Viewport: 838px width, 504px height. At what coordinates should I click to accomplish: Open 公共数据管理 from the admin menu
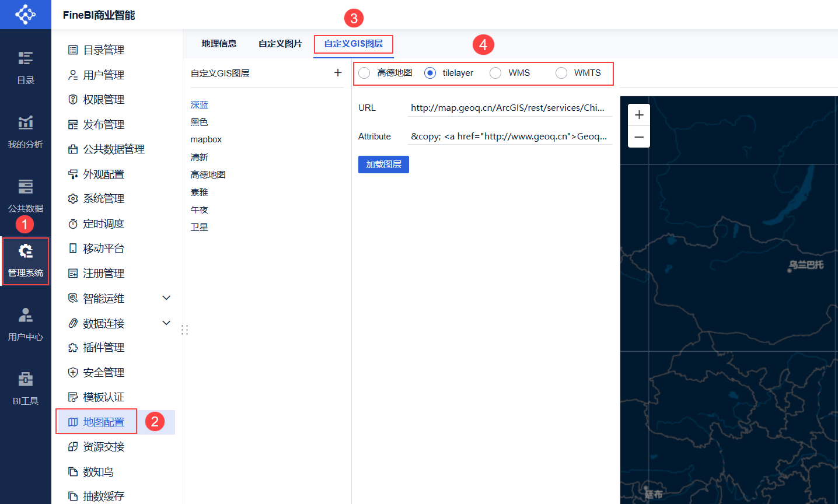113,149
